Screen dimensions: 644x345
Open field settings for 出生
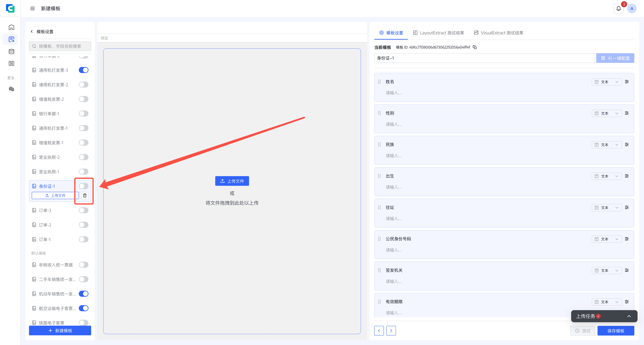627,176
